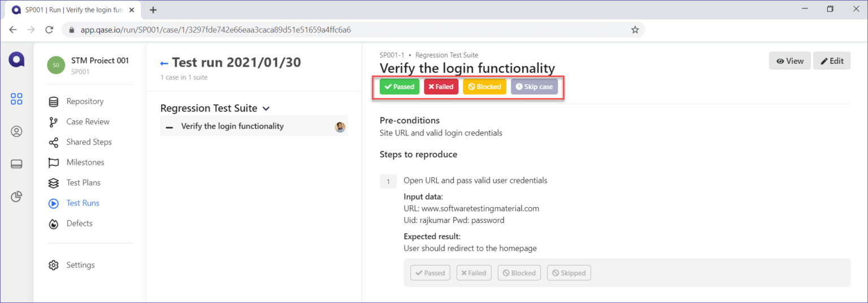This screenshot has width=868, height=303.
Task: Click the billing card icon in left rail
Action: pyautogui.click(x=16, y=164)
